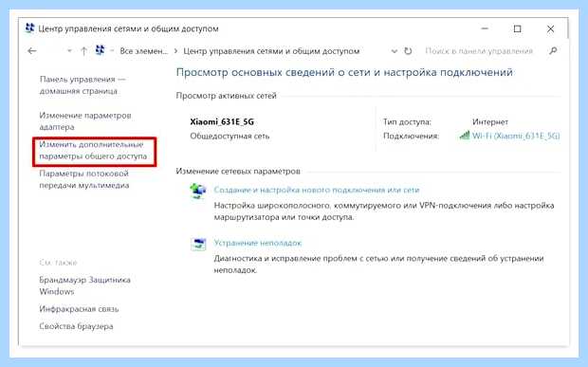Click the network center icon in title bar
This screenshot has width=588, height=367.
tap(29, 28)
